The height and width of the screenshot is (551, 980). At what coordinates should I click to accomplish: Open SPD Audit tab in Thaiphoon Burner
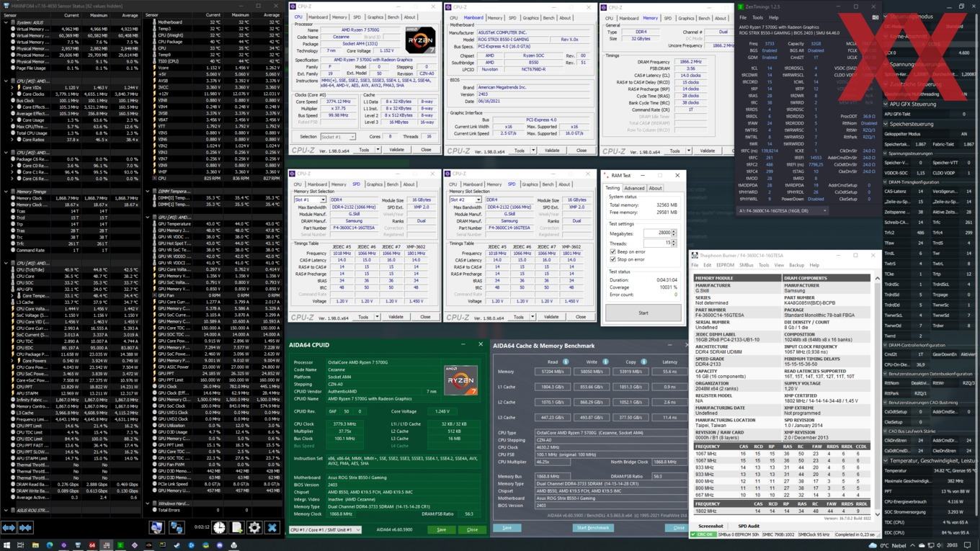tap(749, 527)
